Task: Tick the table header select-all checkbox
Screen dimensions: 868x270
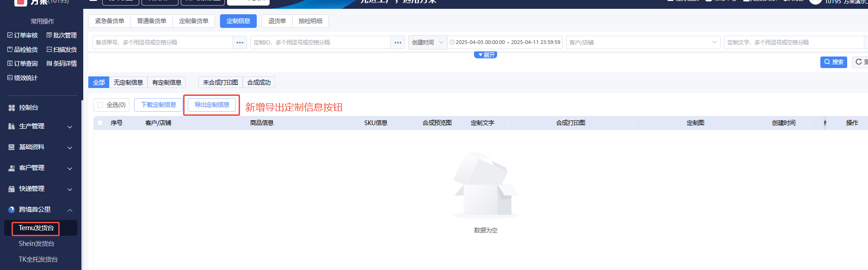Action: 100,123
